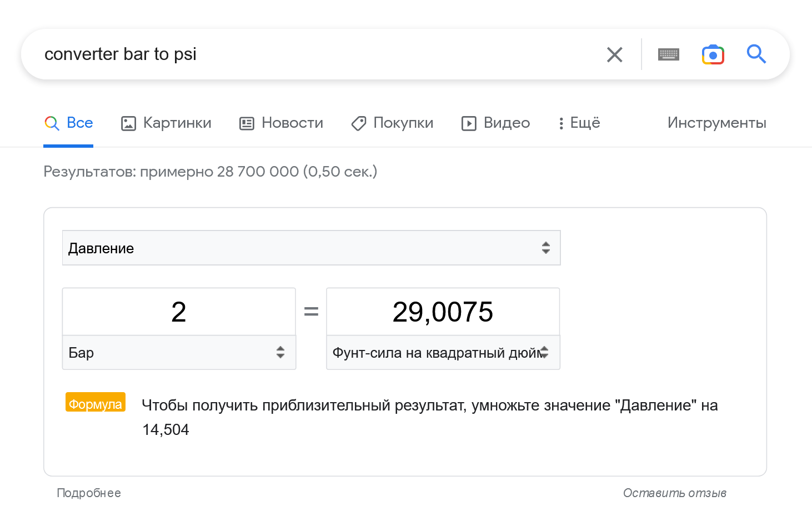Image resolution: width=812 pixels, height=531 pixels.
Task: Click the input value field showing 2
Action: 179,312
